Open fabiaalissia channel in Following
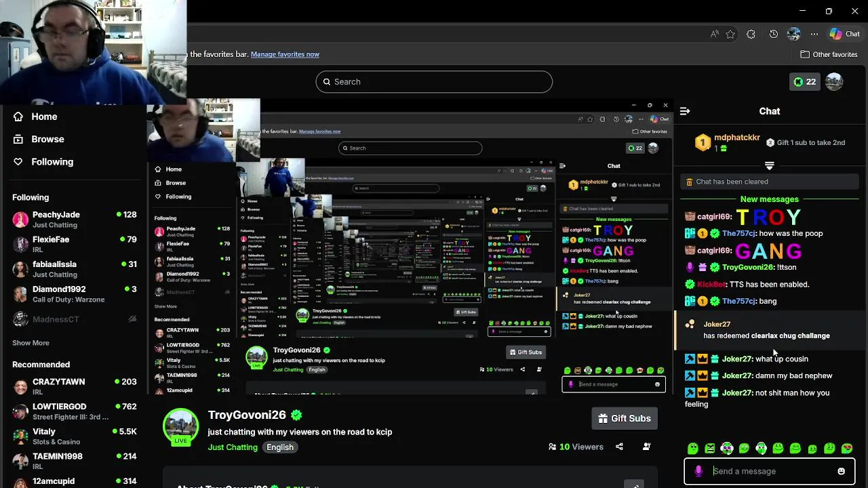 (x=73, y=269)
